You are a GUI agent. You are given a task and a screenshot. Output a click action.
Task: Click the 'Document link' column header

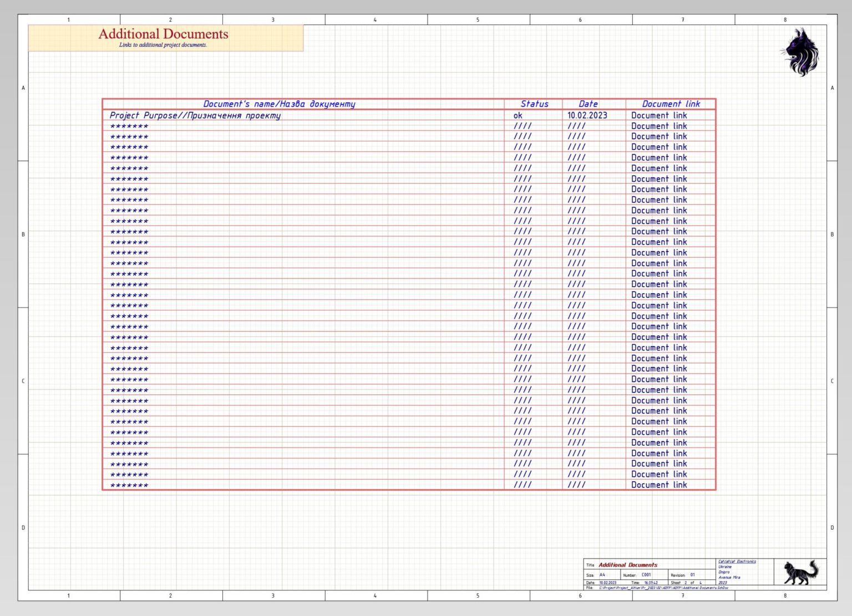tap(671, 104)
